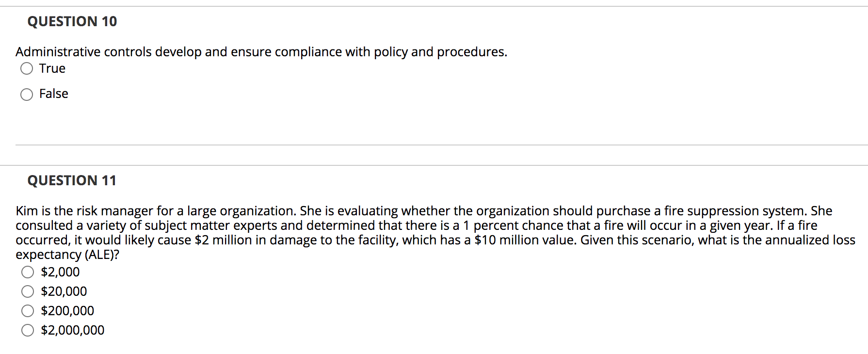Image resolution: width=868 pixels, height=354 pixels.
Task: Pick the highest dollar amount answer
Action: [27, 330]
